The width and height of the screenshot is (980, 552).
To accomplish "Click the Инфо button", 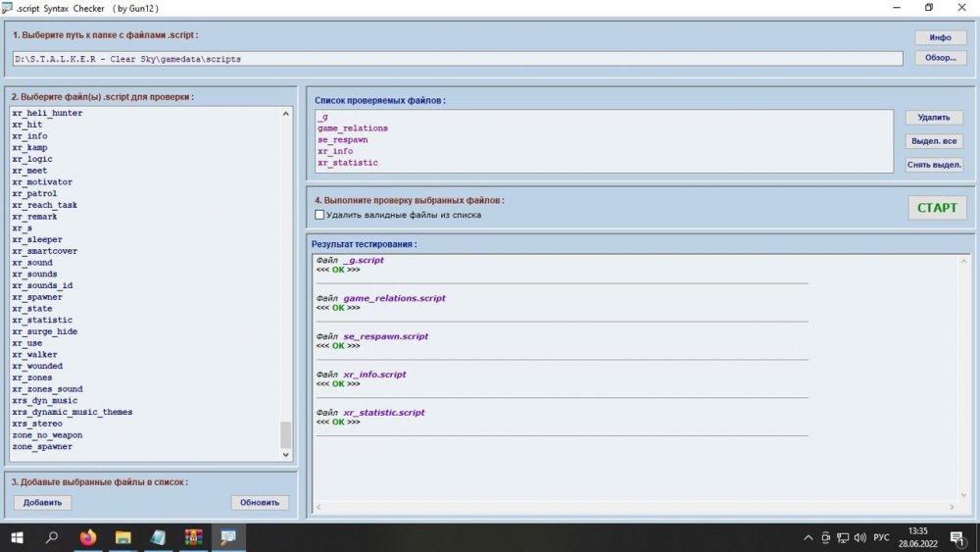I will [x=940, y=37].
